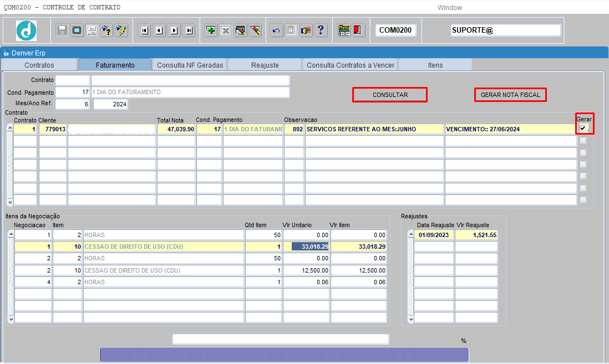
Task: Open Consulta Contratos a Vencer tab
Action: (x=351, y=65)
